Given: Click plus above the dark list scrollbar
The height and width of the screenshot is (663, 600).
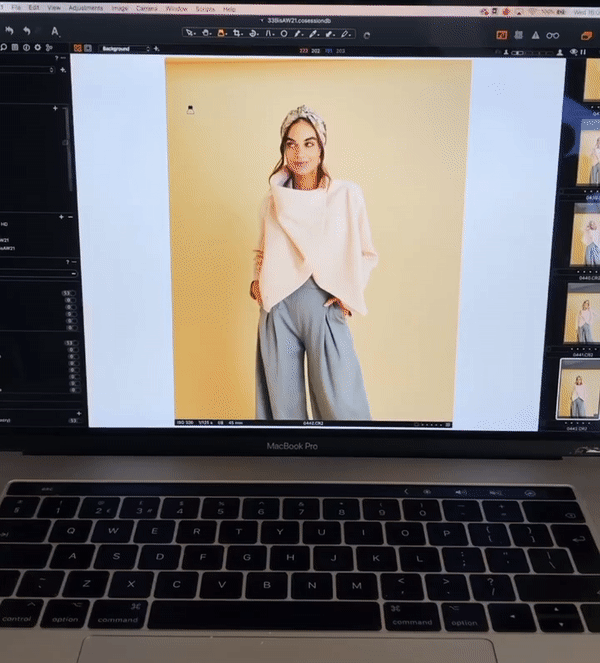Looking at the screenshot, I should [x=55, y=108].
